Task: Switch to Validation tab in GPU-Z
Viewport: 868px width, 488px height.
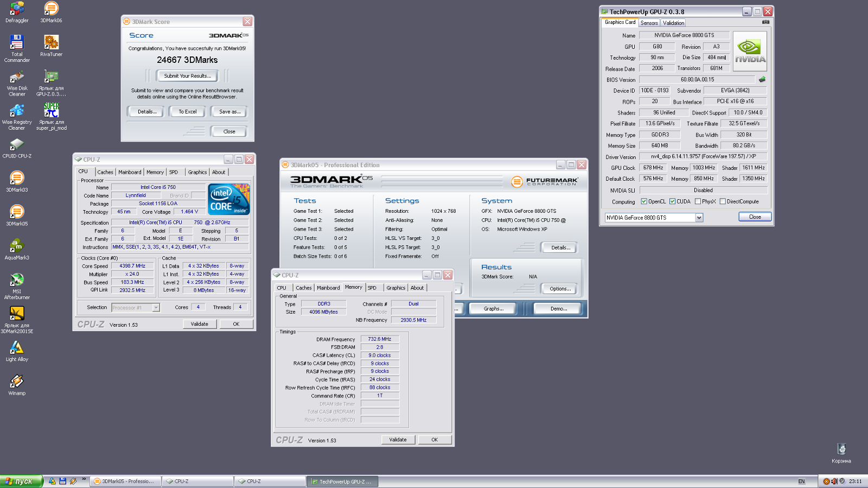Action: pos(673,23)
